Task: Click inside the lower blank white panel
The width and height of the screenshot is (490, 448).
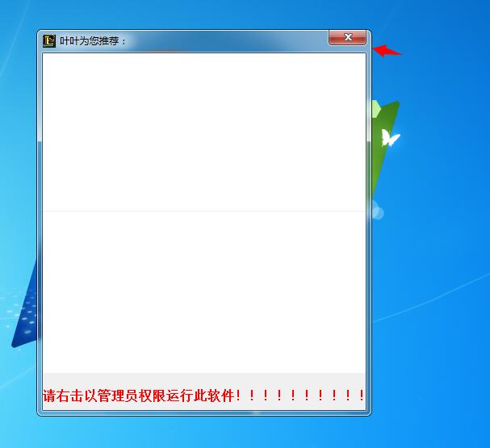Action: tap(203, 291)
